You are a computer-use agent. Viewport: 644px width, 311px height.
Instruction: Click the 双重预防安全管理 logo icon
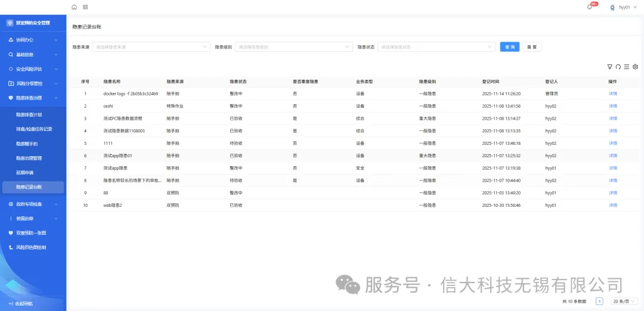[10, 23]
